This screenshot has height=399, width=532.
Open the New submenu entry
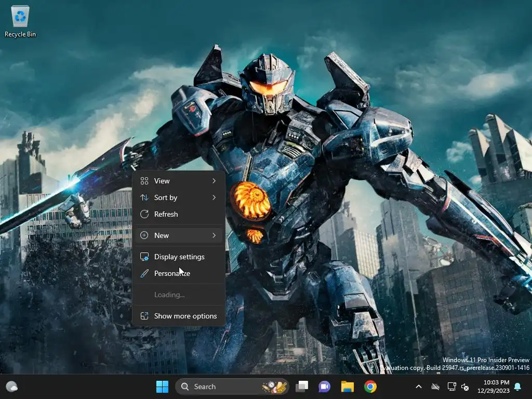[x=179, y=235]
